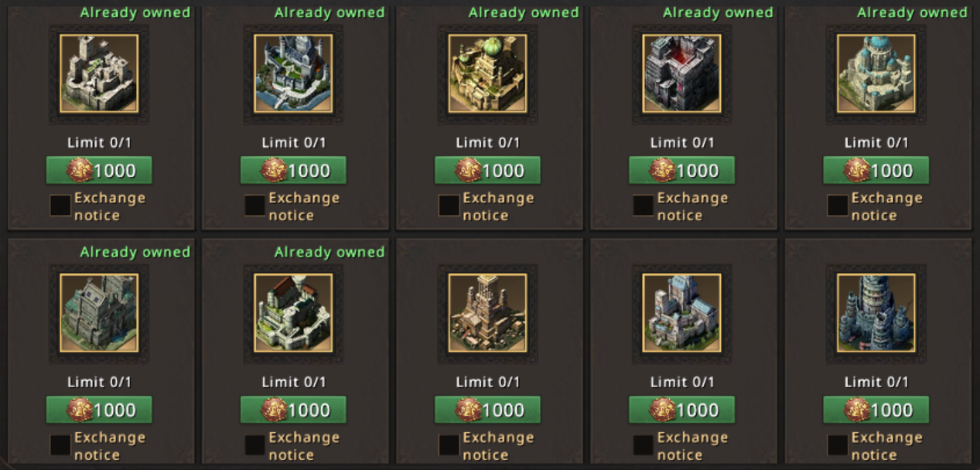The height and width of the screenshot is (470, 980).
Task: Select the dark red-glowing fortress skin icon
Action: click(681, 73)
